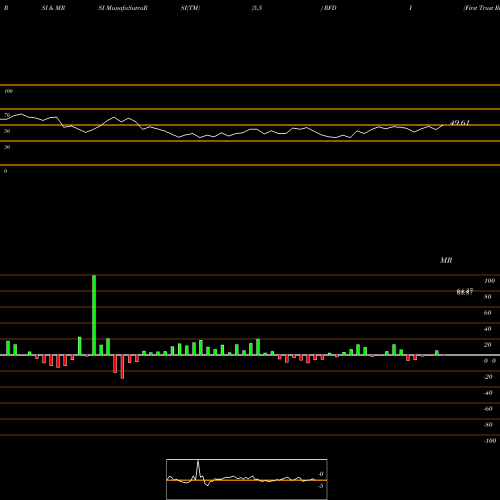Click the -60 label on the MR axis
This screenshot has height=500, width=500.
coord(488,409)
